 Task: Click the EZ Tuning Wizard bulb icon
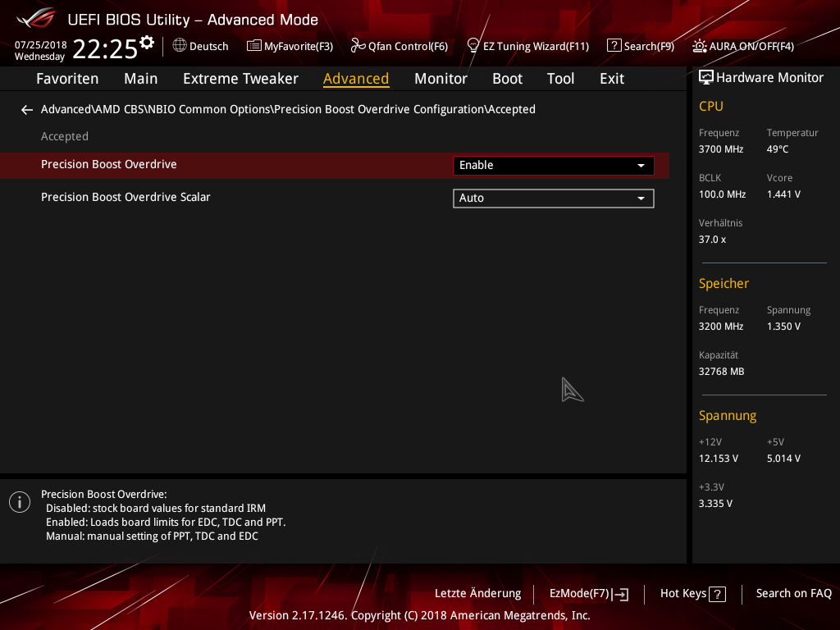coord(473,46)
